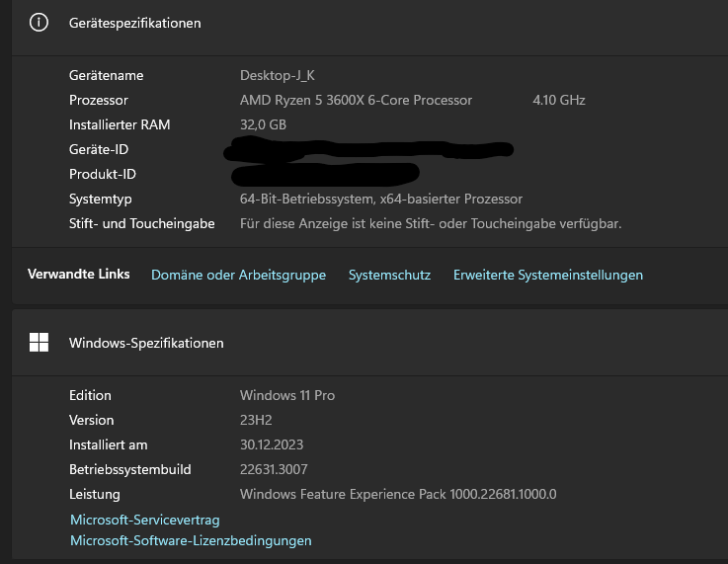Select the Windows Feature Experience Pack text
The width and height of the screenshot is (728, 564).
tap(398, 494)
